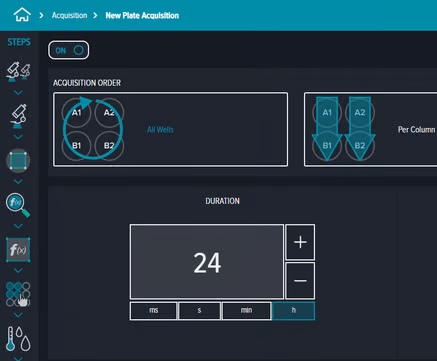Open the temperature and humidity step
The height and width of the screenshot is (361, 437).
click(x=18, y=339)
